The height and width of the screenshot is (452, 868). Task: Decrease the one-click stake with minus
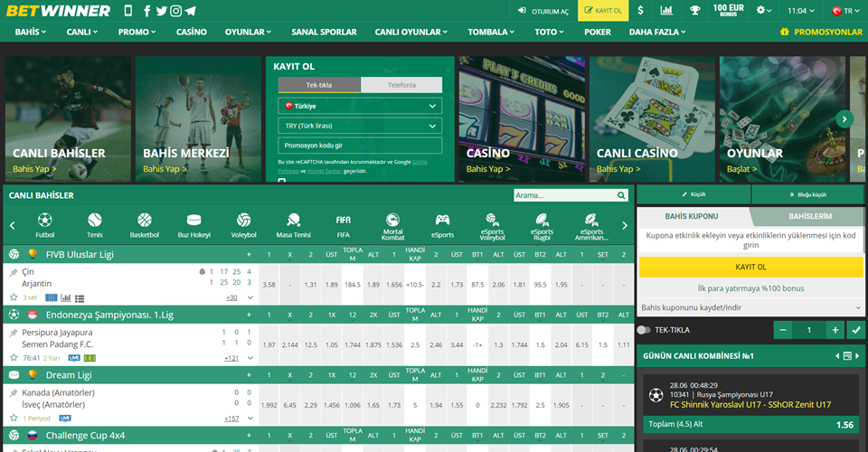[783, 330]
